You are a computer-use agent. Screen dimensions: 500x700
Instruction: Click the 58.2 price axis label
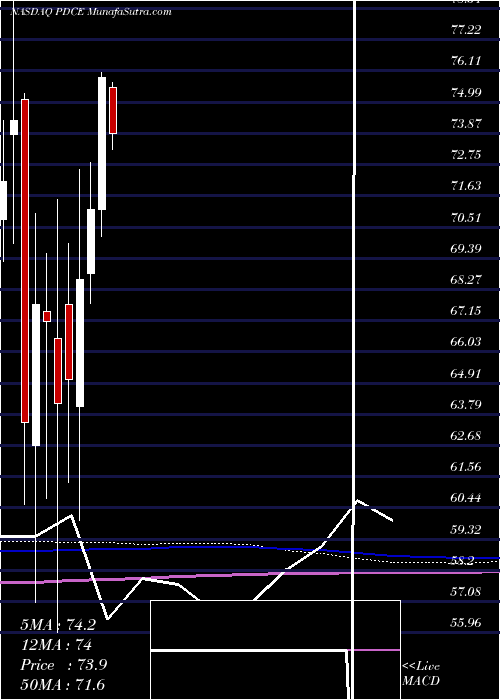click(463, 560)
